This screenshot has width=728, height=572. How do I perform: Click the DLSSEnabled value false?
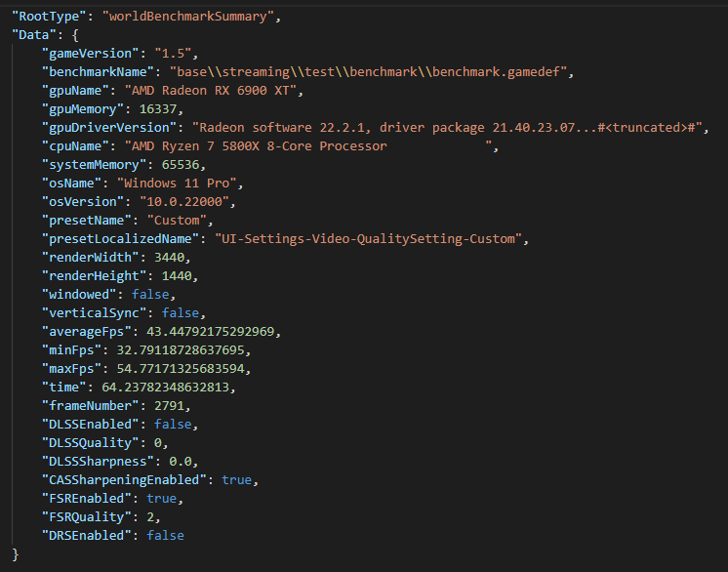tap(173, 425)
